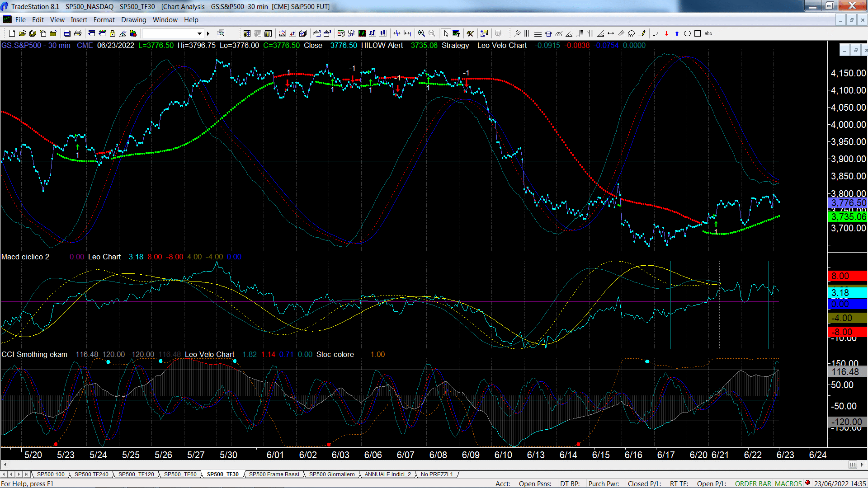Select the rectangle drawing tool
868x488 pixels.
(x=698, y=33)
